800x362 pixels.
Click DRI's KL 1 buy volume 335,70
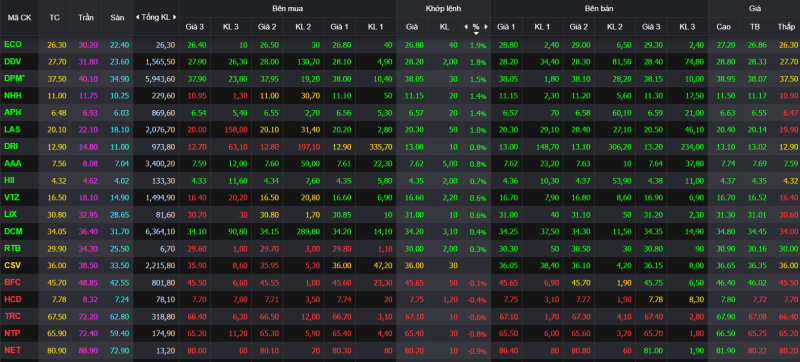(380, 147)
